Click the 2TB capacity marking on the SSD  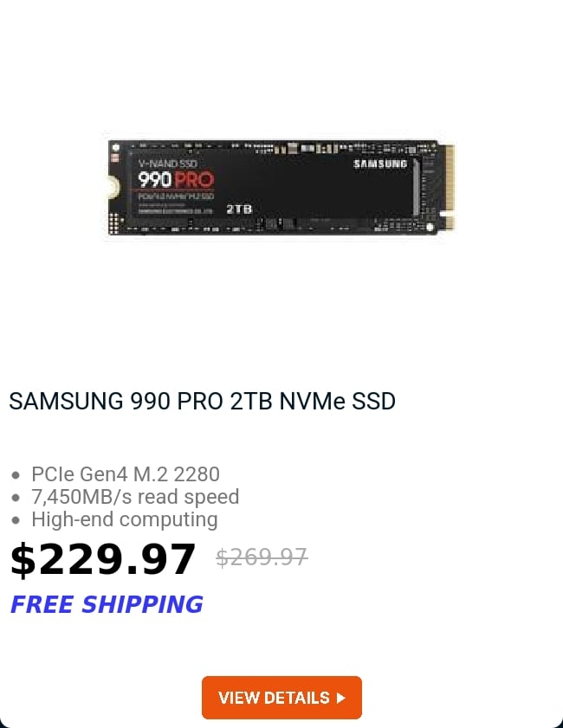(x=239, y=209)
